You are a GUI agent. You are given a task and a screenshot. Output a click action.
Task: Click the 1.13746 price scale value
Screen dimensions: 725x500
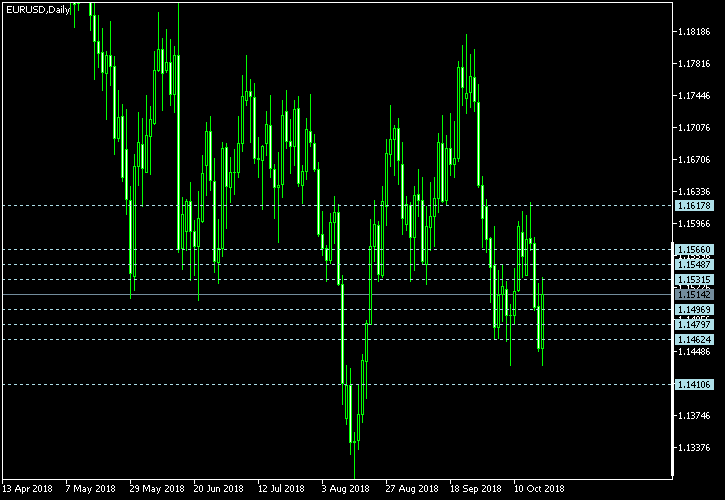coord(694,416)
